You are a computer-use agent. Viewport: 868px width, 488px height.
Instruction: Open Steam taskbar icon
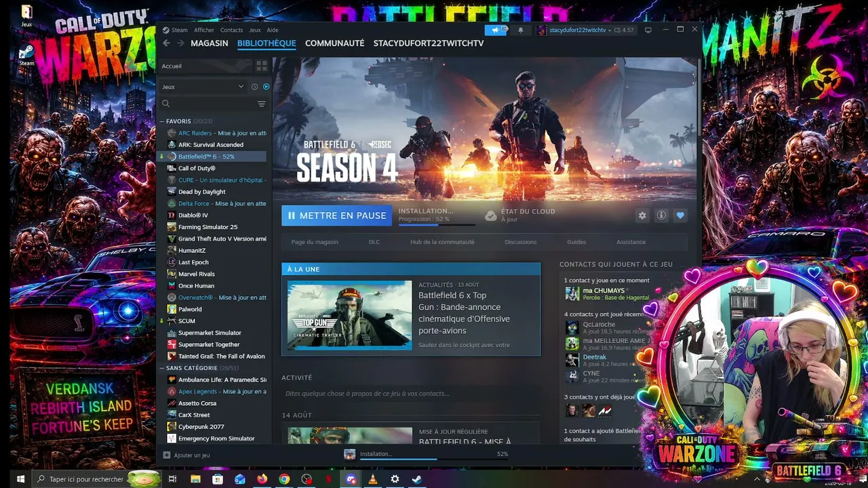coord(417,479)
